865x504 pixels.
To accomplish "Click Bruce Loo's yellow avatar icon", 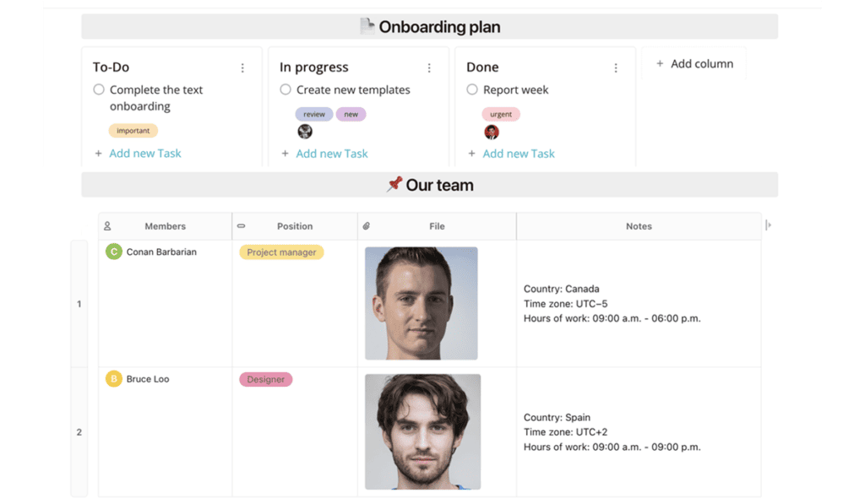I will tap(113, 379).
